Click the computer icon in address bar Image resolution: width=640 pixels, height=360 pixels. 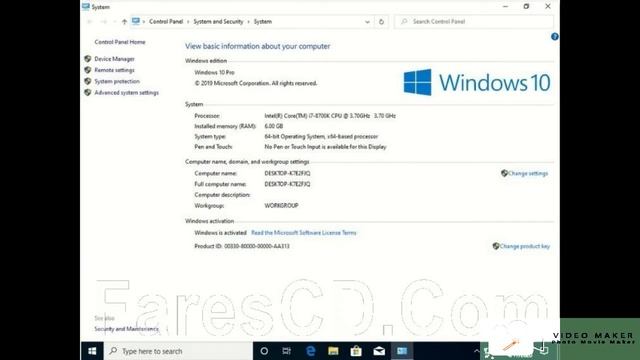click(x=136, y=22)
